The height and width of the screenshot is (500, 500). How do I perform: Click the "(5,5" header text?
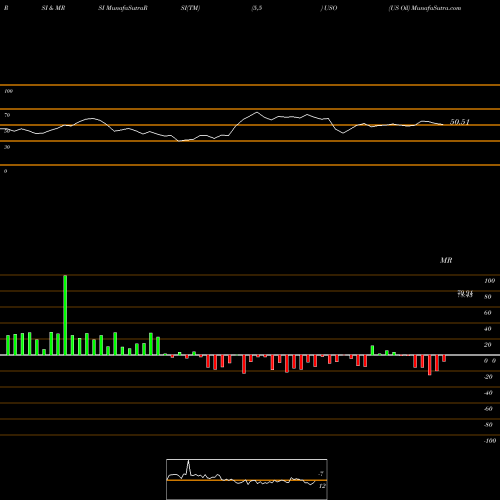coord(257,8)
